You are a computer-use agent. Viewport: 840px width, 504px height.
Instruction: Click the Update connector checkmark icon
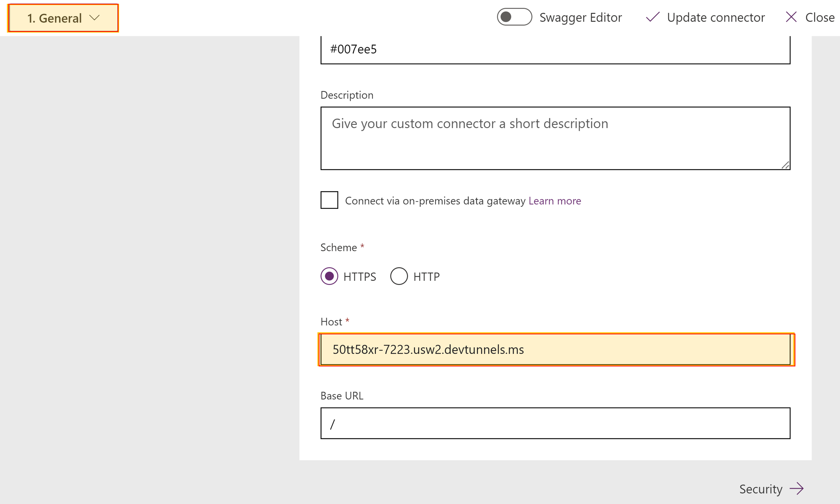(653, 17)
